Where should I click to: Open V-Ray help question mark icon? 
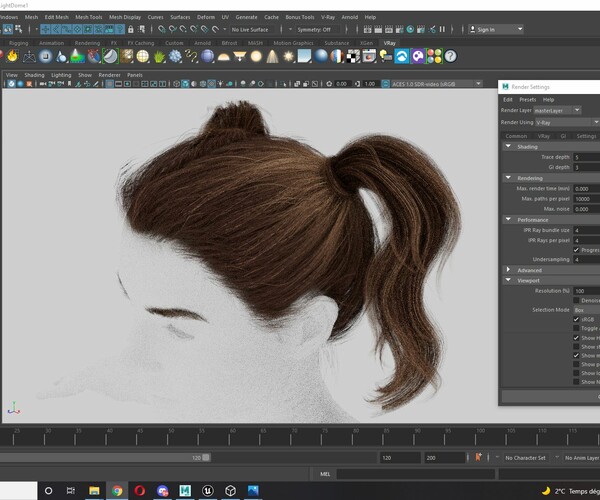click(x=450, y=56)
